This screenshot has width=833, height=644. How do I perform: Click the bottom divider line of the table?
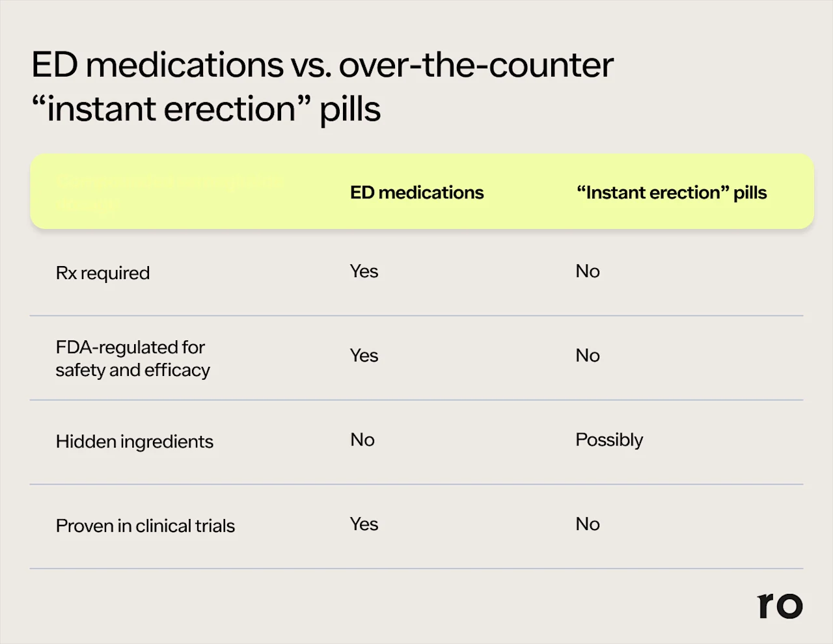416,569
